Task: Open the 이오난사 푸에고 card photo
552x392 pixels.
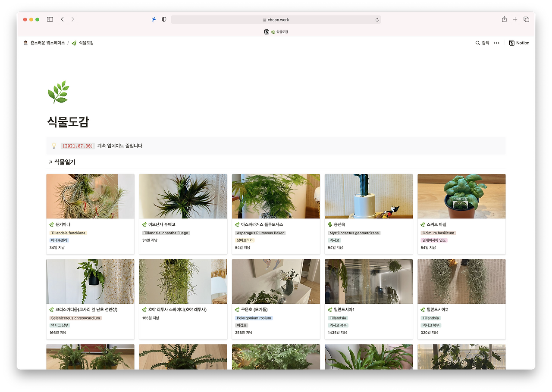Action: tap(183, 196)
